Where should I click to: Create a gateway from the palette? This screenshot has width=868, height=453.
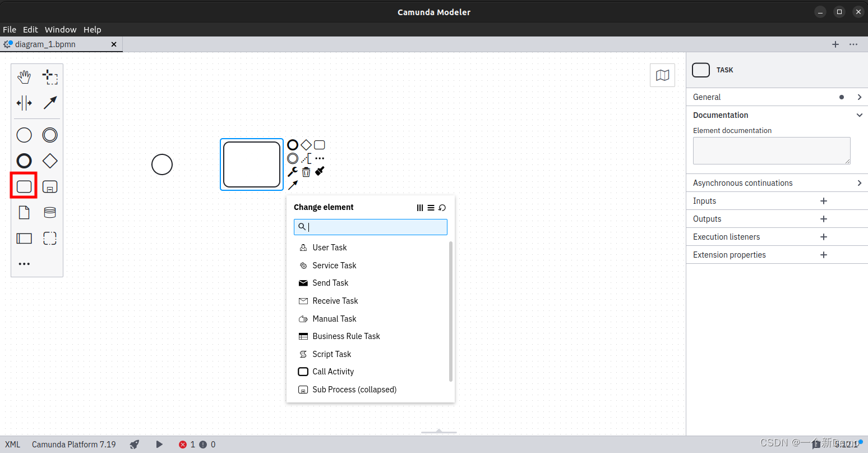pos(50,161)
